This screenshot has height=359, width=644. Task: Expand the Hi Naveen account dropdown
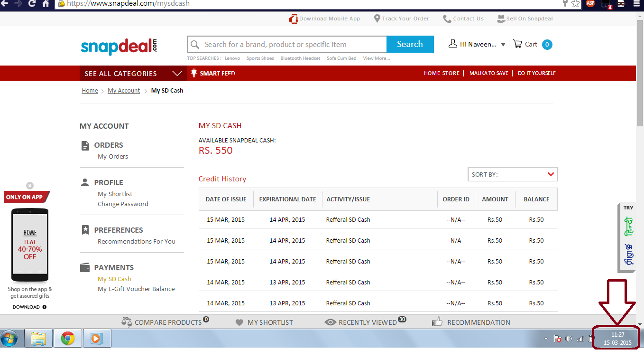click(x=503, y=45)
